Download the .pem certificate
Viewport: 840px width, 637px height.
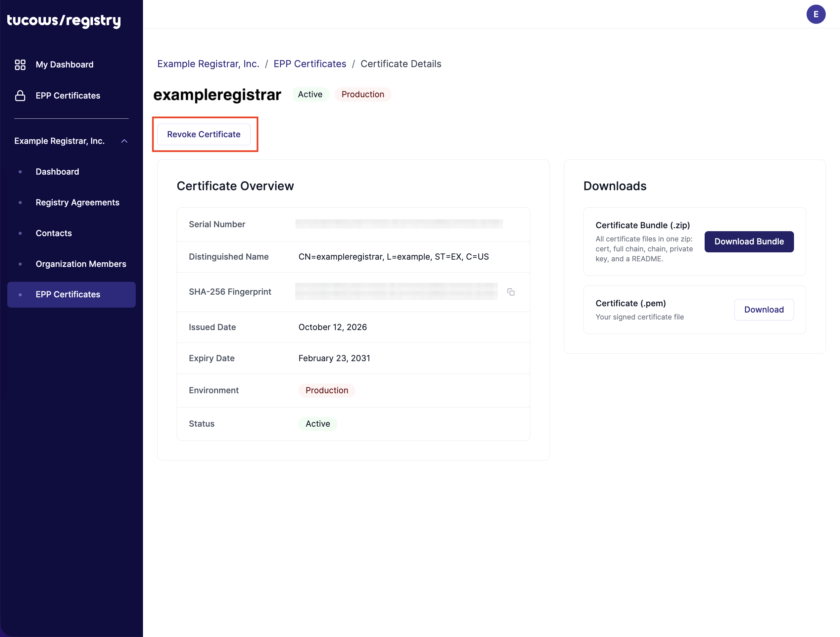pos(764,310)
